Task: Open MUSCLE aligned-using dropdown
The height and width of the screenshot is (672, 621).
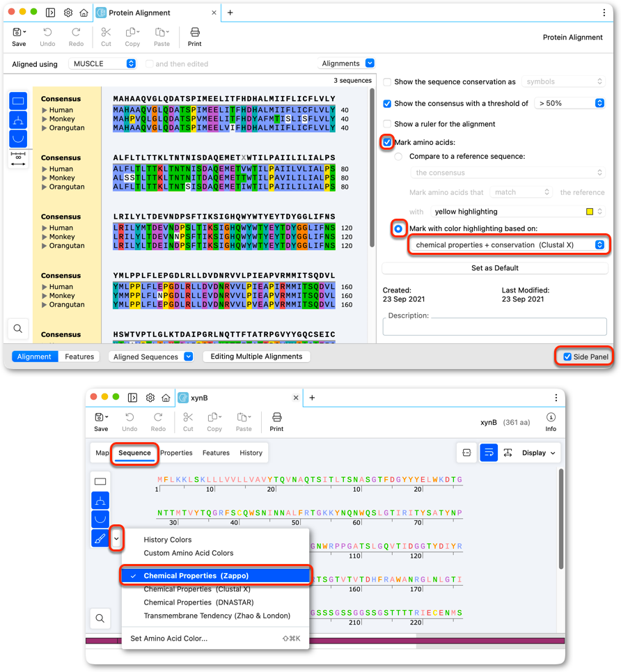Action: (x=102, y=63)
